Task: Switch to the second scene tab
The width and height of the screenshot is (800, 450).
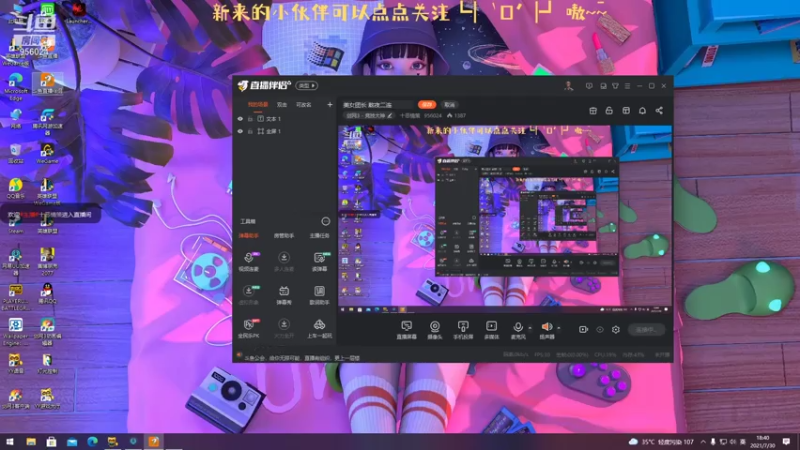Action: tap(282, 105)
